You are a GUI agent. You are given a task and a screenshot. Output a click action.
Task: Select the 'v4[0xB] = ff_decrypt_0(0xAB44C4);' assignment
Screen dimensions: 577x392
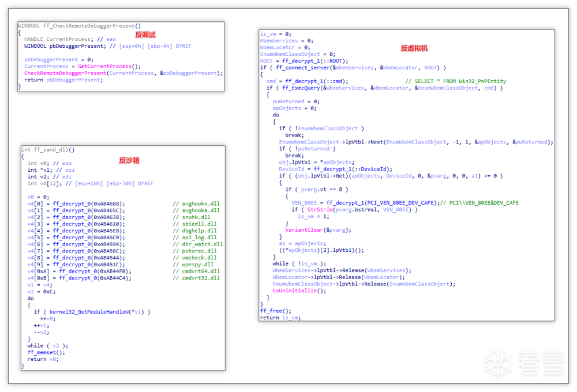pos(80,278)
